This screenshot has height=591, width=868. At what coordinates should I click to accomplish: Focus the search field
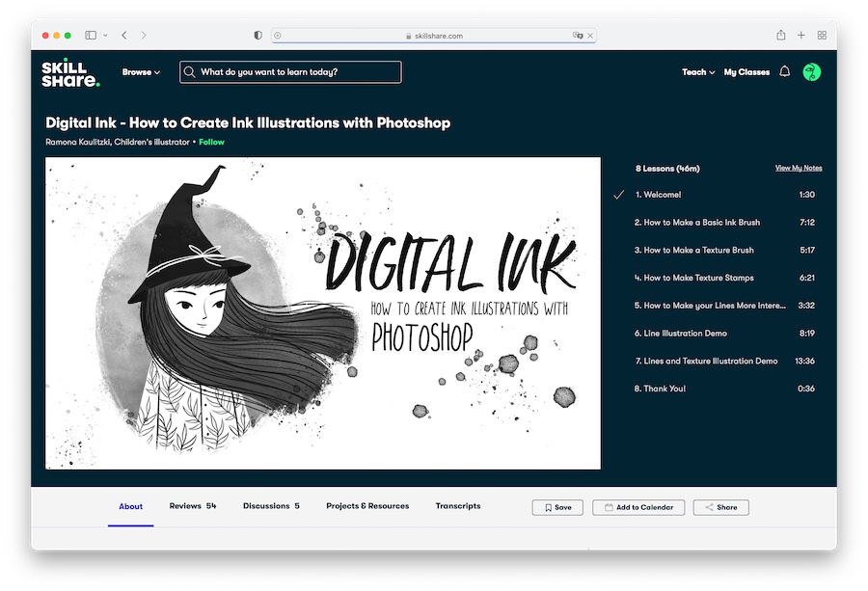pyautogui.click(x=290, y=72)
